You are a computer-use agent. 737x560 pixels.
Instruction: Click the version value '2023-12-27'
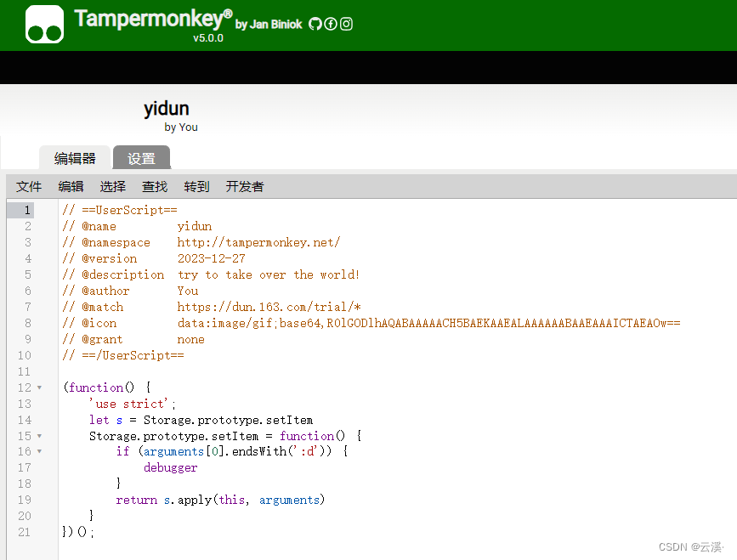click(212, 258)
